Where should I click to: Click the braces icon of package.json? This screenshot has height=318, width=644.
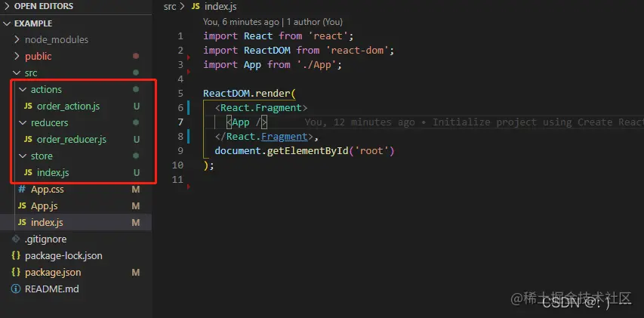[x=16, y=273]
